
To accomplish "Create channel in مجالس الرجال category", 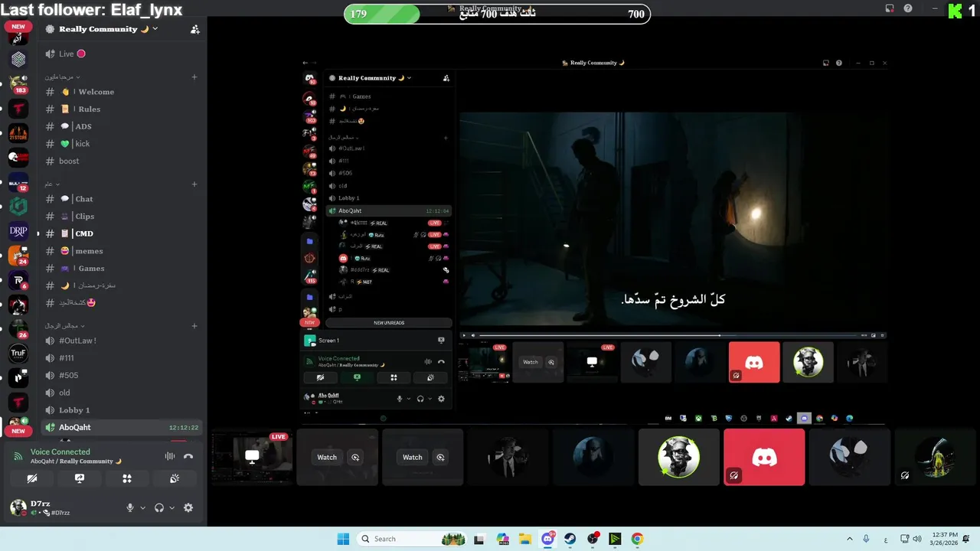I will click(x=194, y=326).
